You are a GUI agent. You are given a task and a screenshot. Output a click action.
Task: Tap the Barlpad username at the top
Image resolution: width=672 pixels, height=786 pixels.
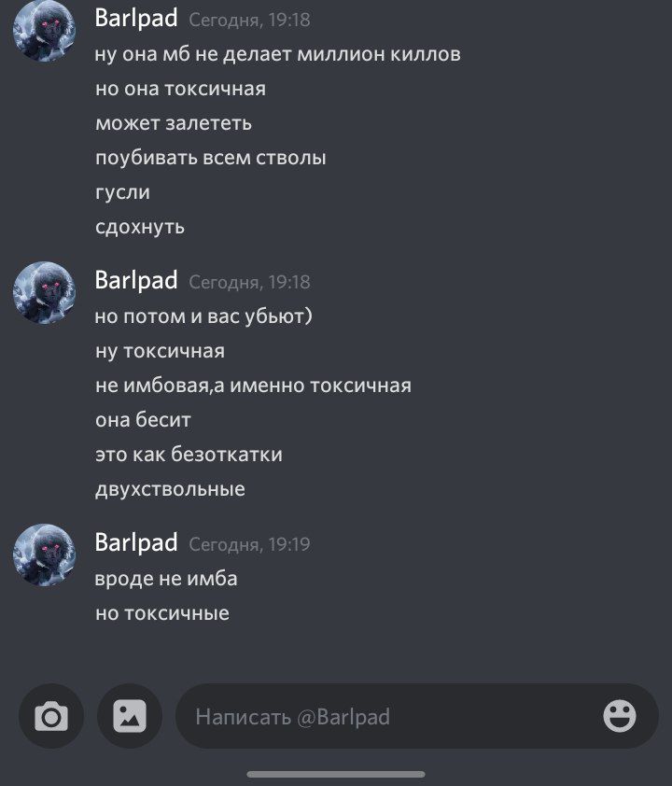tap(136, 19)
